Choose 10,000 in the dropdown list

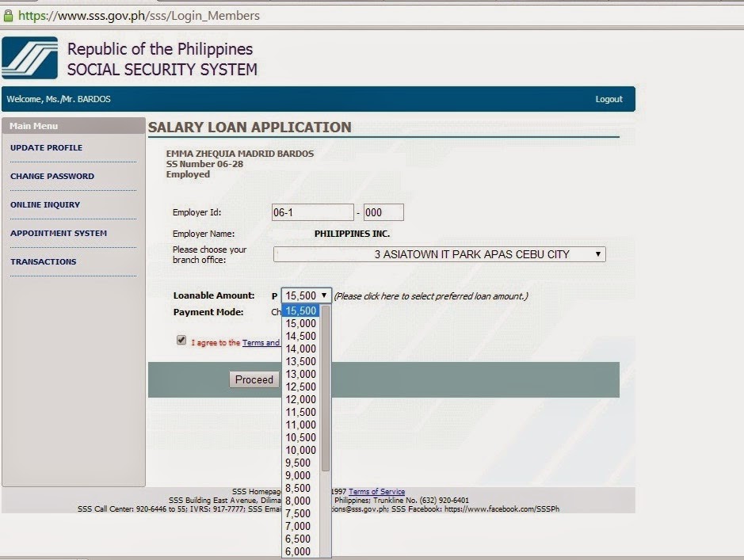301,450
